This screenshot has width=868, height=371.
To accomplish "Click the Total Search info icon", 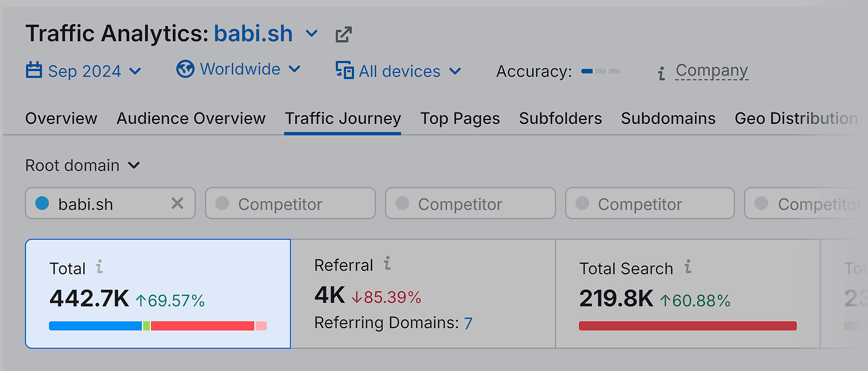I will [688, 268].
